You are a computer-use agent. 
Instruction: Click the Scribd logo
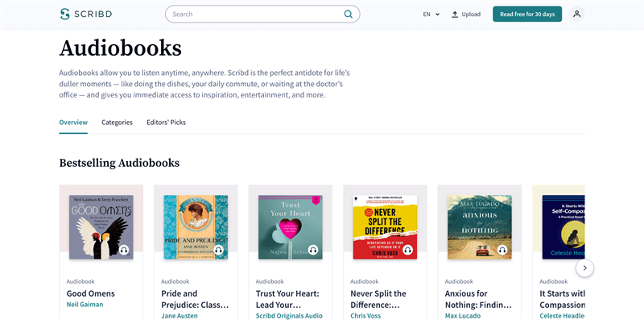86,14
